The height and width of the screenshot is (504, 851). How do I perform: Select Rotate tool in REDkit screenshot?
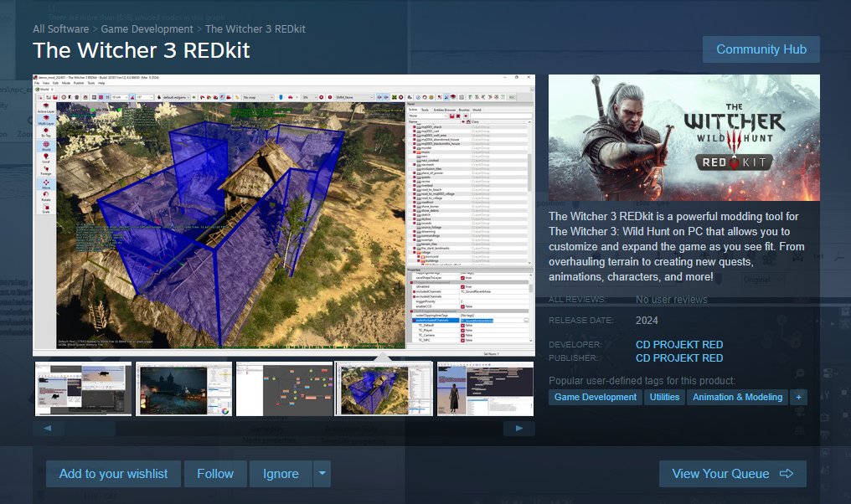(x=46, y=196)
